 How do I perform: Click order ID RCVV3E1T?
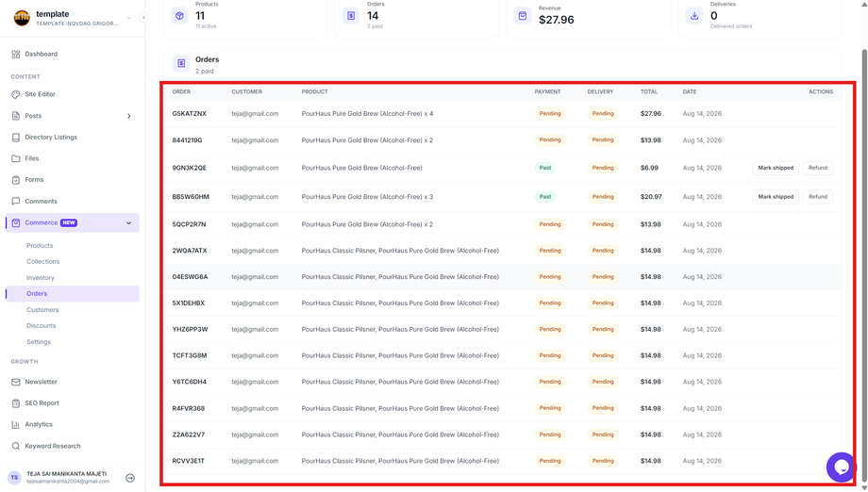pos(188,461)
